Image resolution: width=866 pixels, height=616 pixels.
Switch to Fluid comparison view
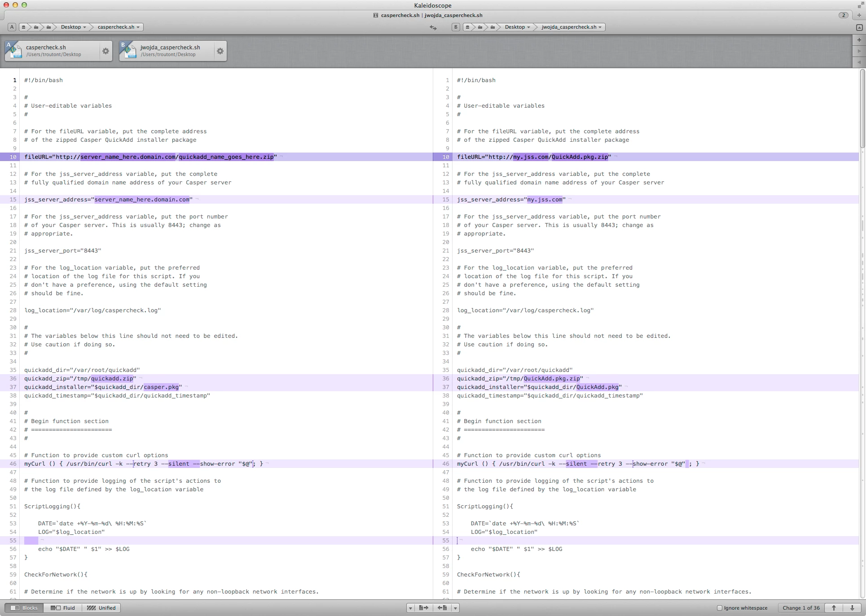(63, 608)
